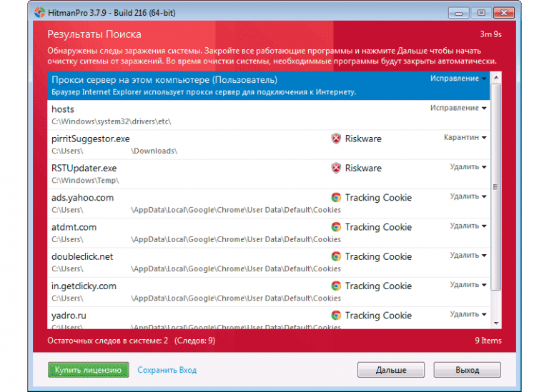Click the Chrome icon next to yadro.ru
The height and width of the screenshot is (392, 549).
point(336,315)
